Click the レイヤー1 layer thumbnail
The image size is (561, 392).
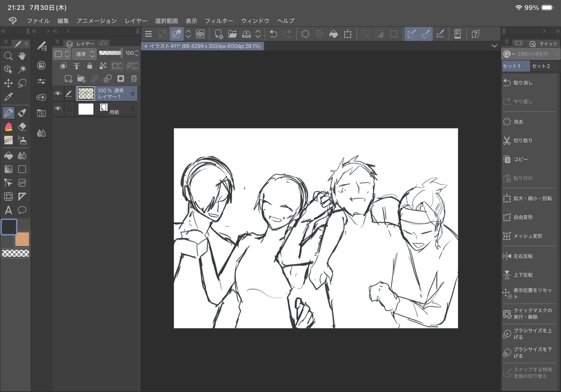[86, 94]
